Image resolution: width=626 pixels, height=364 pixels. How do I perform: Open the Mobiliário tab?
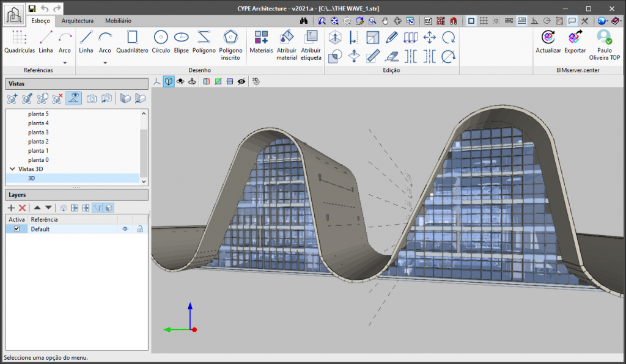(118, 21)
